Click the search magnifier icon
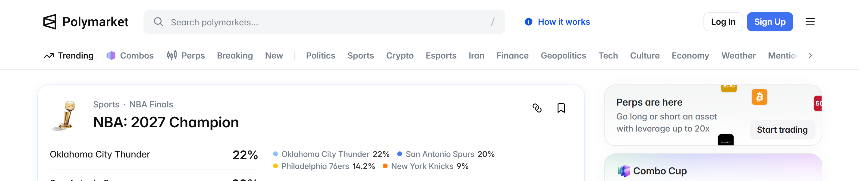The height and width of the screenshot is (181, 868). [158, 22]
